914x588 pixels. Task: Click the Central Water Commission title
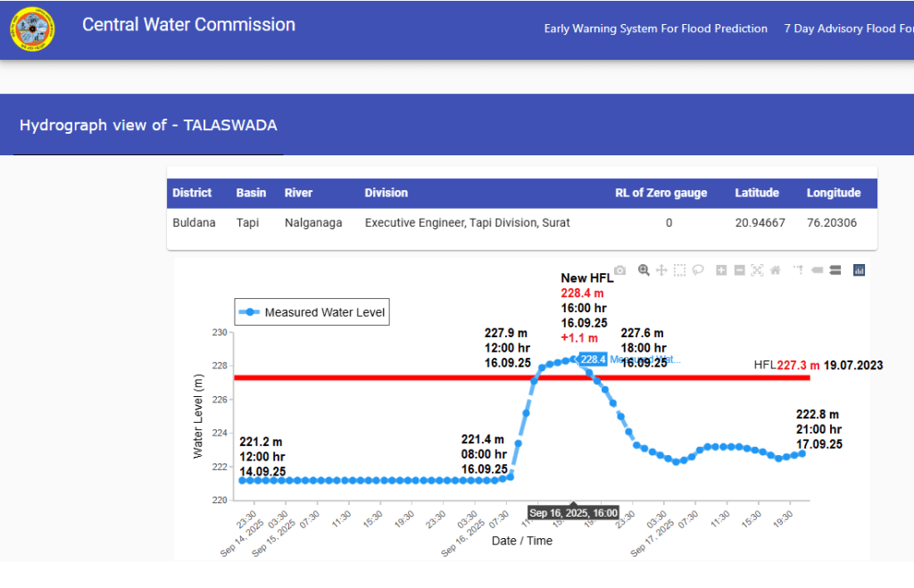188,25
